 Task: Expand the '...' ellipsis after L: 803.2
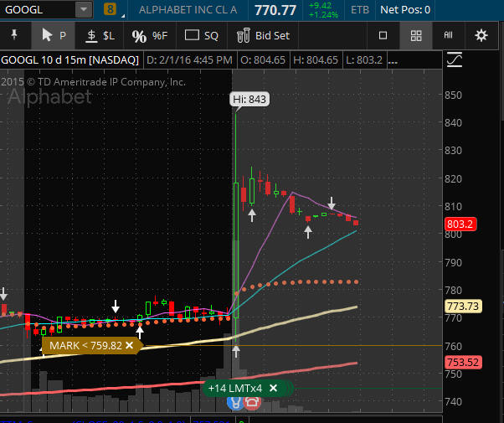(x=393, y=61)
